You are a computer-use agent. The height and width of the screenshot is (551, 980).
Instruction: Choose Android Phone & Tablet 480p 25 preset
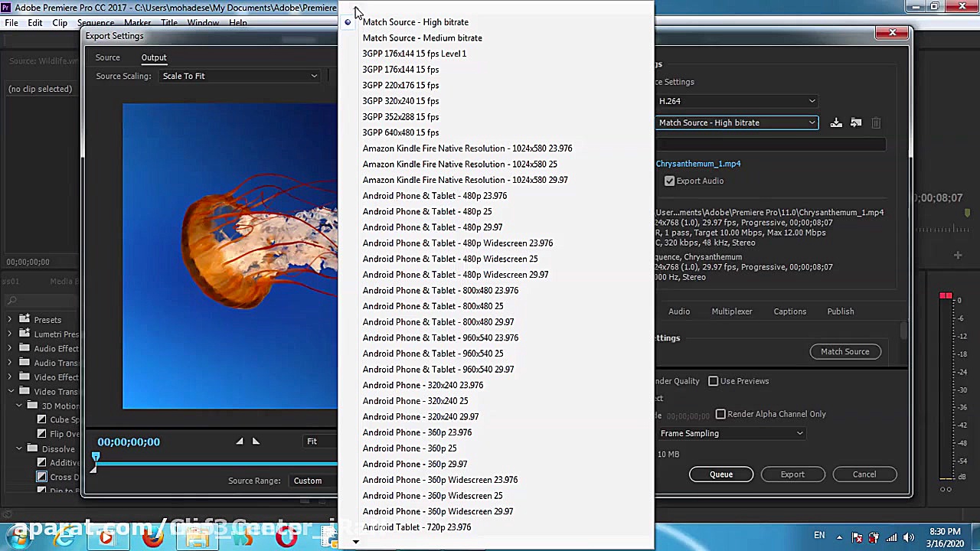tap(426, 211)
